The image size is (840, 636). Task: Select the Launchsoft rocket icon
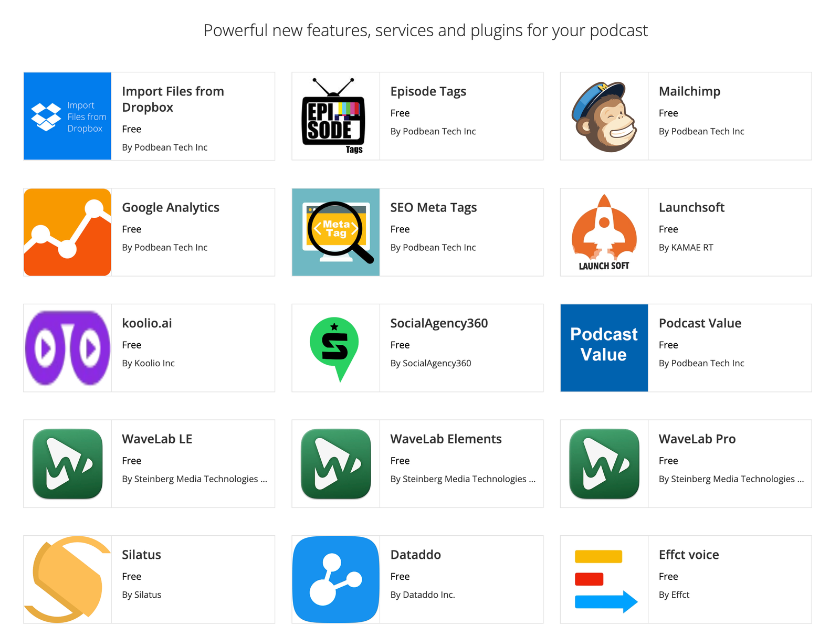click(603, 232)
